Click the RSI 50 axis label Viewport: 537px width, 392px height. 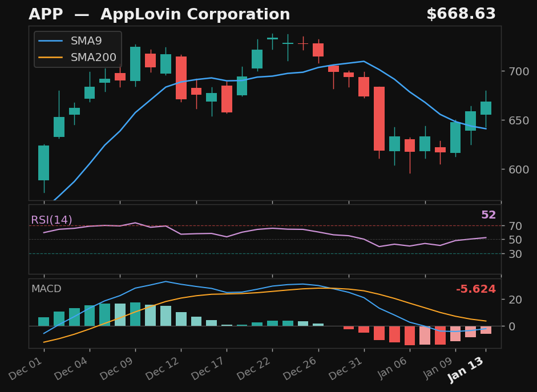click(515, 240)
